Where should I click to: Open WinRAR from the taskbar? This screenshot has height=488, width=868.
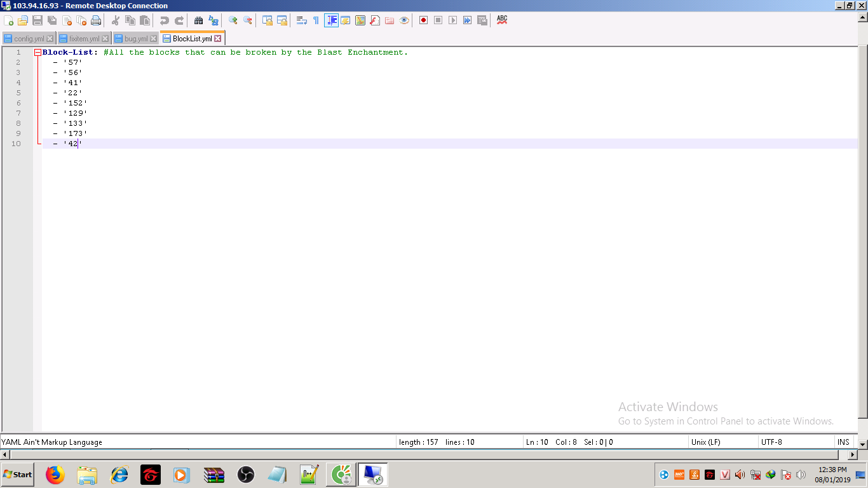click(214, 475)
